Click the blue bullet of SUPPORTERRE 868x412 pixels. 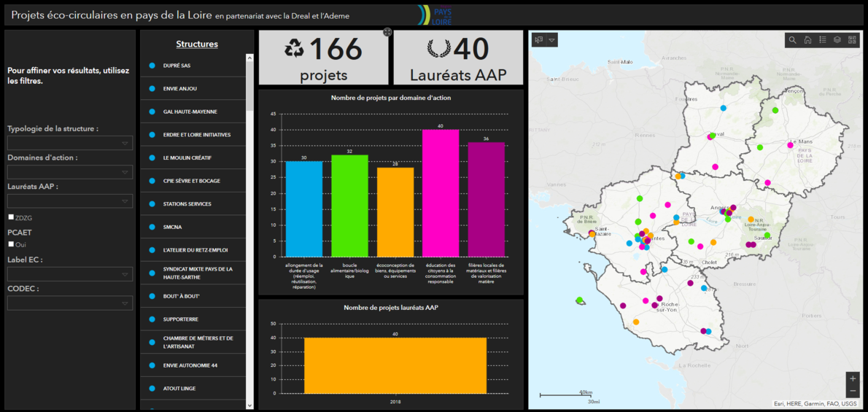point(152,319)
